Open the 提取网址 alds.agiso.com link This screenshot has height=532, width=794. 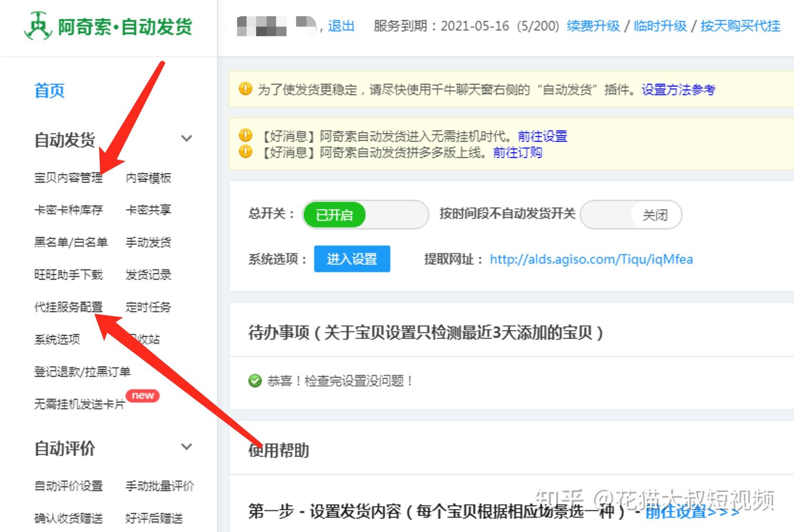[591, 259]
